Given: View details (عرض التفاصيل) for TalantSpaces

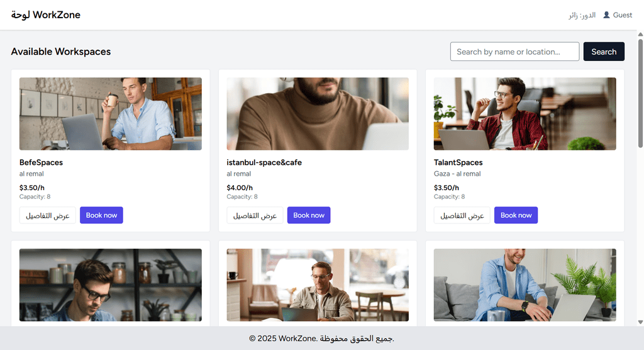Looking at the screenshot, I should 462,215.
